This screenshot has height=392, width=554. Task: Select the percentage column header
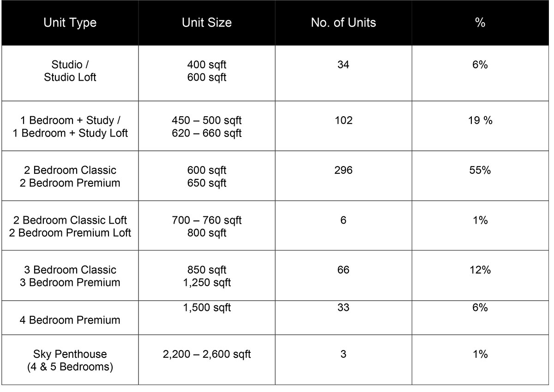[x=480, y=23]
